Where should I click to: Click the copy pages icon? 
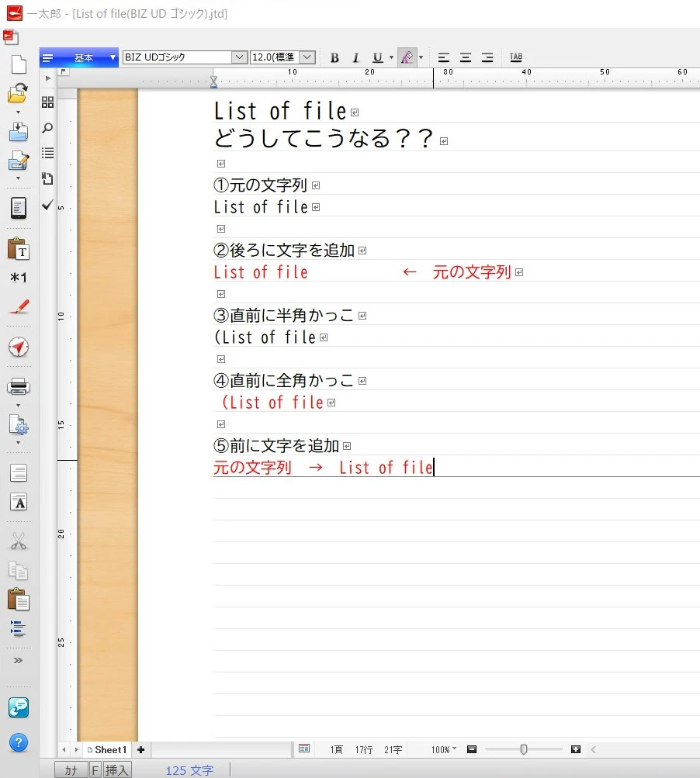click(x=19, y=571)
